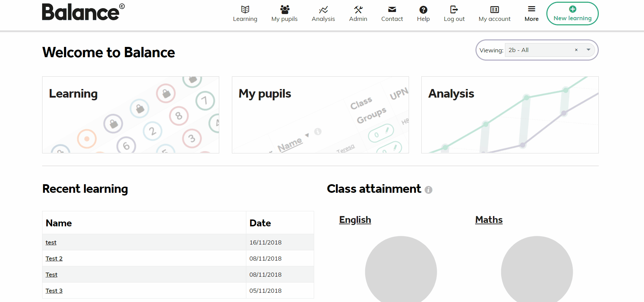This screenshot has width=644, height=302.
Task: Click the Contact envelope icon
Action: click(392, 10)
